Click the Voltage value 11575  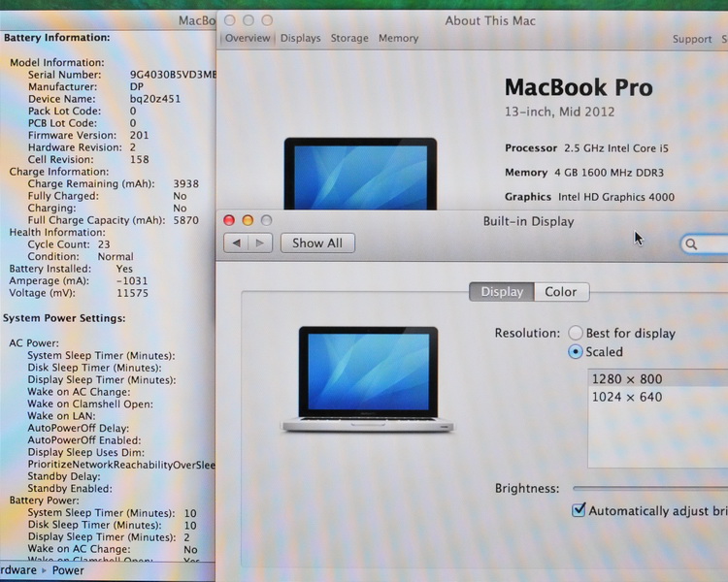pyautogui.click(x=132, y=293)
